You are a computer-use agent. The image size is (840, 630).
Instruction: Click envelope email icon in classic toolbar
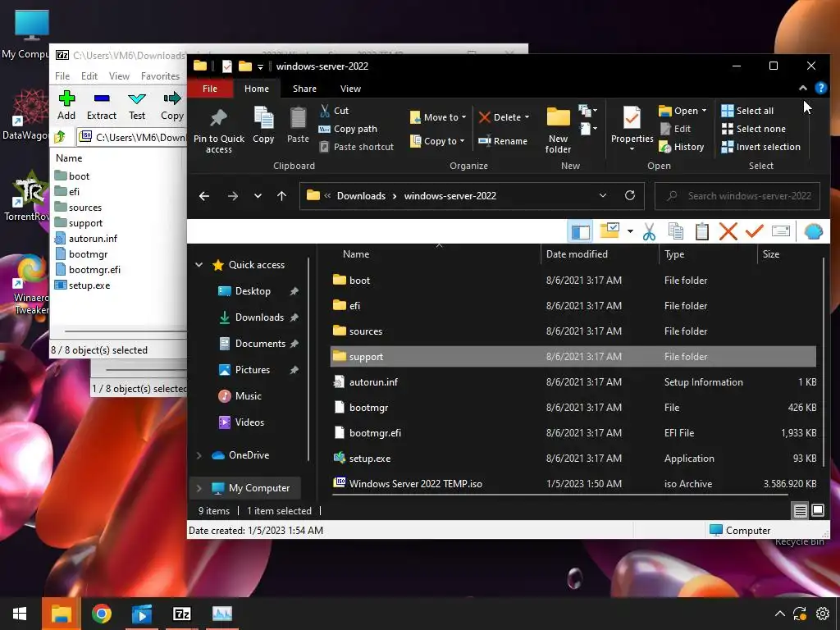[x=781, y=231]
